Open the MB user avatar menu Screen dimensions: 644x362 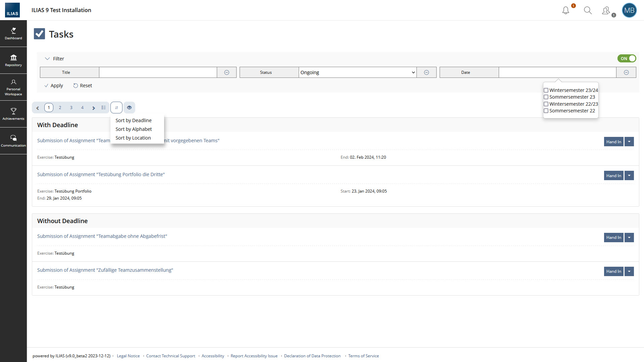pos(629,10)
